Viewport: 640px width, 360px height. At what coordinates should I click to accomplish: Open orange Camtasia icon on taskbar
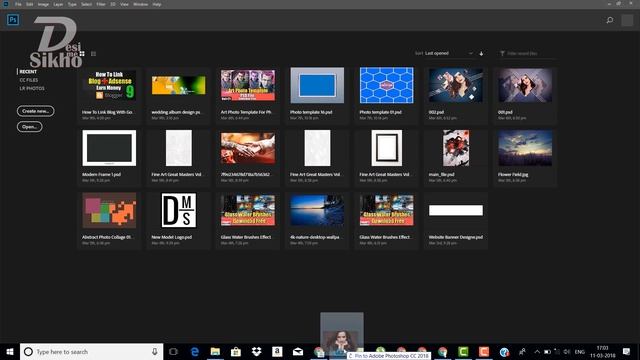pyautogui.click(x=484, y=351)
